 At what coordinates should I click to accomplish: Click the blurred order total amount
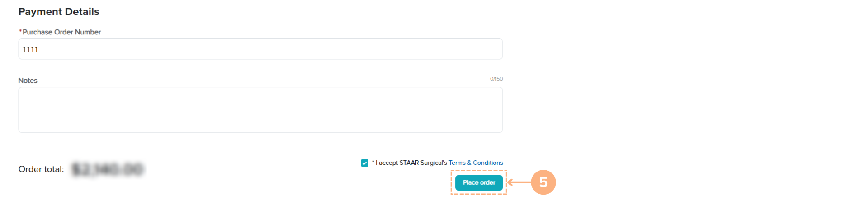108,169
